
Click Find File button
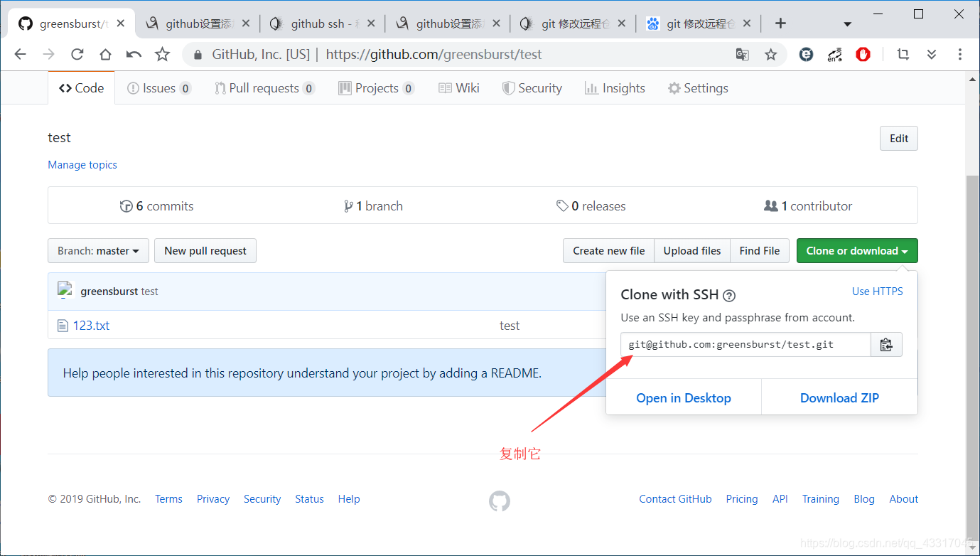click(760, 250)
